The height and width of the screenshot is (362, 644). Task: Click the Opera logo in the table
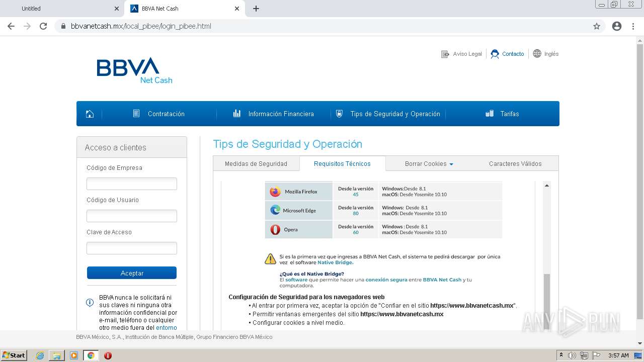275,229
